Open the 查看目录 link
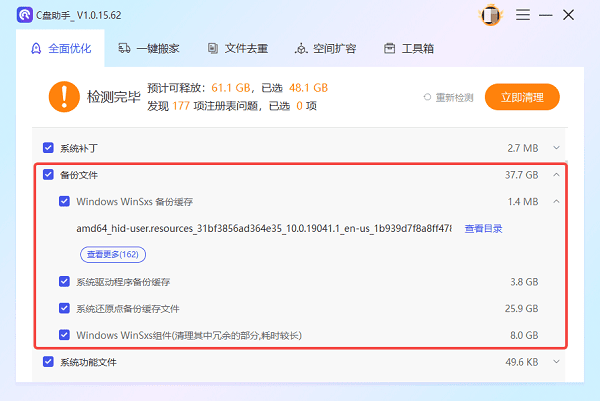 [483, 229]
